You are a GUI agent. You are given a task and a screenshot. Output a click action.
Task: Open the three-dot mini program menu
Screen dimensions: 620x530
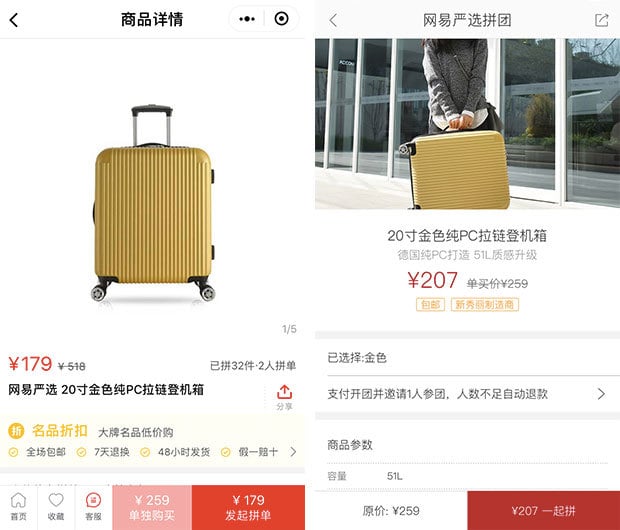pyautogui.click(x=247, y=19)
